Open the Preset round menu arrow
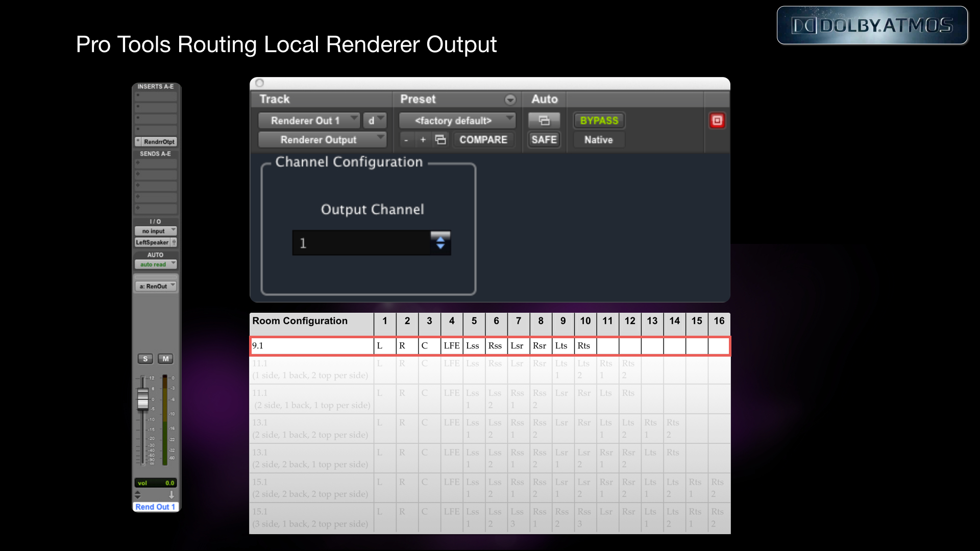Viewport: 980px width, 551px height. click(510, 99)
